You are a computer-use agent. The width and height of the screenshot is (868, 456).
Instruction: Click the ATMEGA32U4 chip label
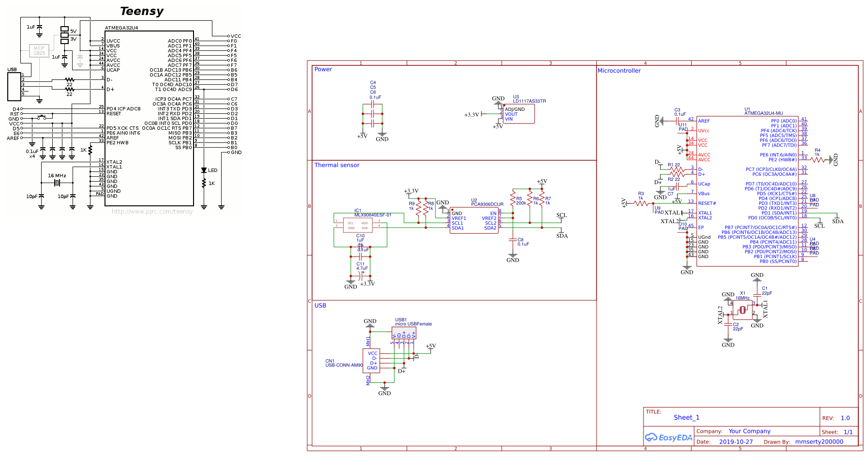(x=121, y=28)
